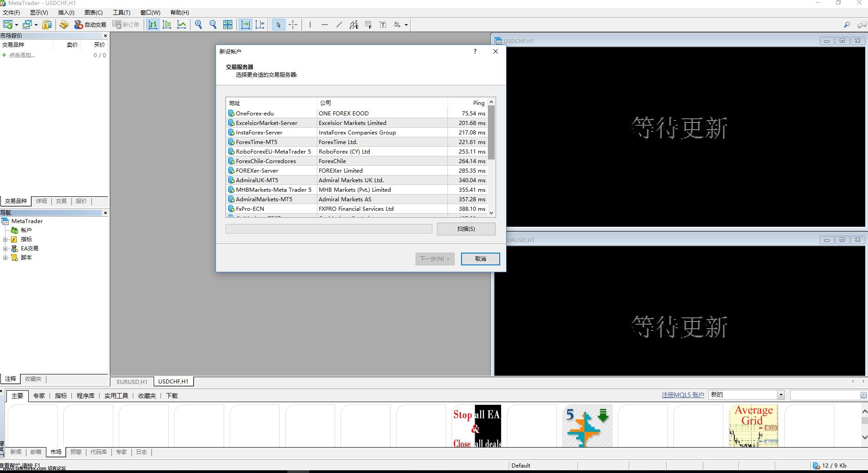868x473 pixels.
Task: Open the 帮助(H) menu
Action: (180, 12)
